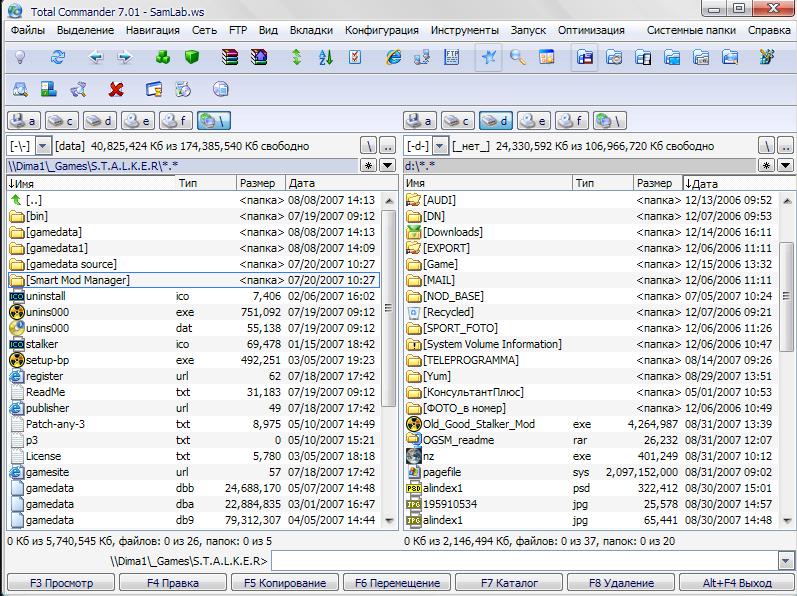The width and height of the screenshot is (797, 596).
Task: Click the magnifier search toolbar icon
Action: pyautogui.click(x=517, y=58)
